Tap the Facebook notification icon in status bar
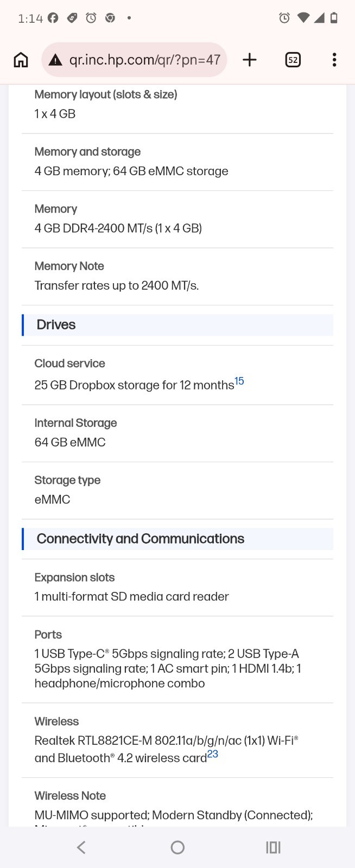355x868 pixels. pyautogui.click(x=53, y=18)
